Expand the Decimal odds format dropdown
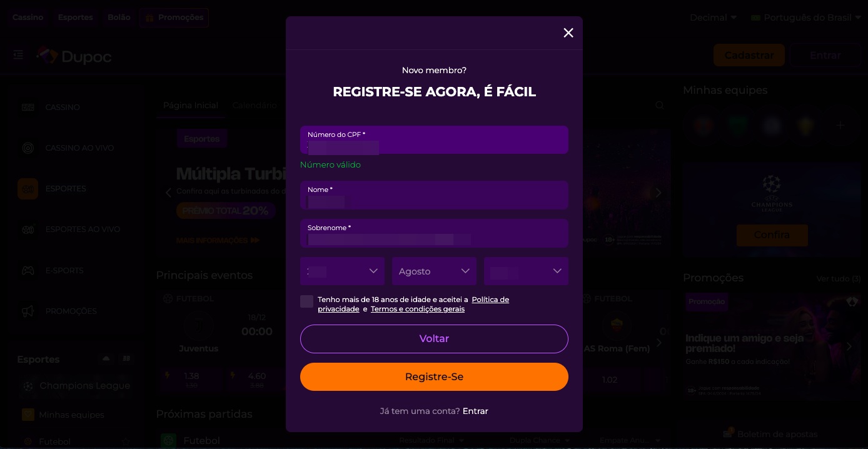 point(714,18)
